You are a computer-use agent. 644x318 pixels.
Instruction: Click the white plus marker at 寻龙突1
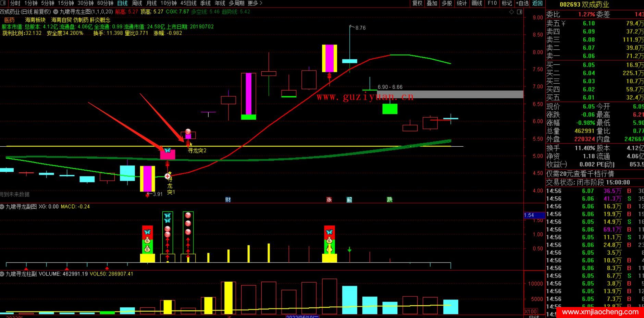168,176
